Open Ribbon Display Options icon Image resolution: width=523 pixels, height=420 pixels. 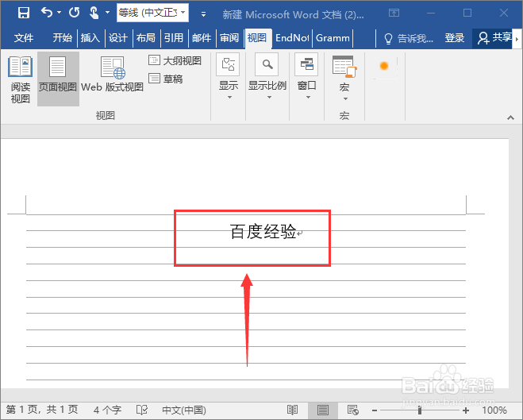394,13
